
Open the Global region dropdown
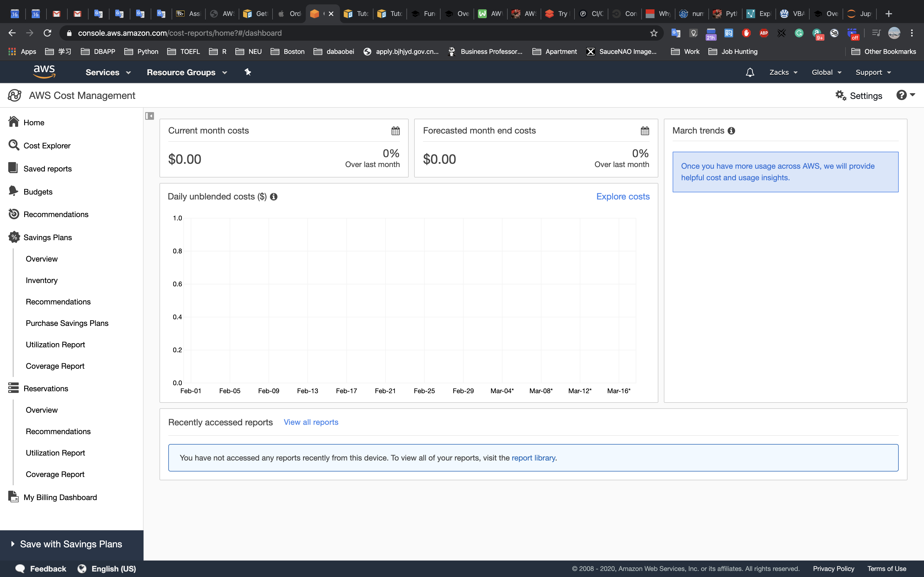tap(826, 72)
